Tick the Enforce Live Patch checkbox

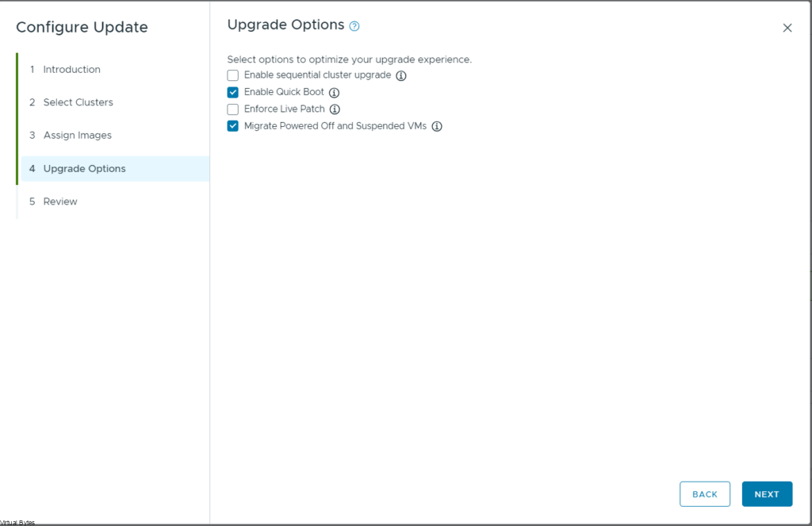click(x=233, y=109)
